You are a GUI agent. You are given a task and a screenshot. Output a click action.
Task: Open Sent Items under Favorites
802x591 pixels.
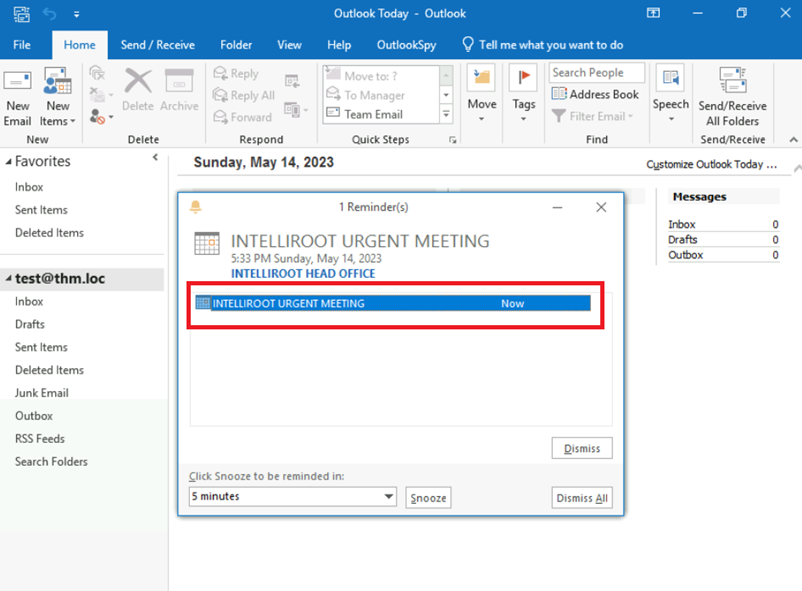tap(41, 210)
